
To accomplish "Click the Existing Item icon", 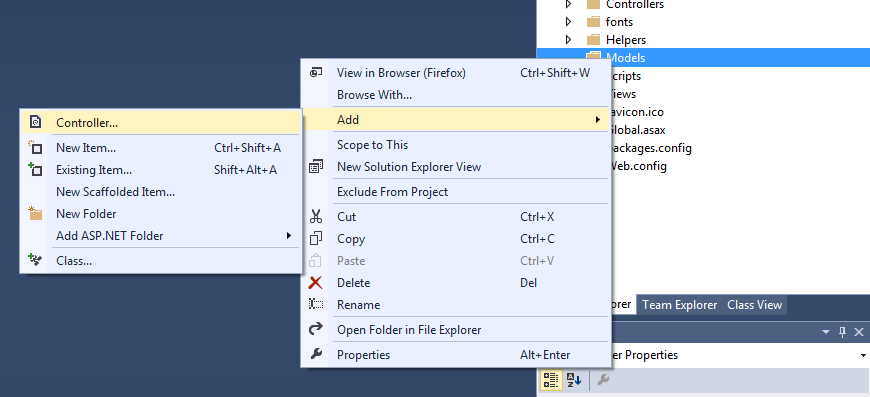I will coord(35,170).
